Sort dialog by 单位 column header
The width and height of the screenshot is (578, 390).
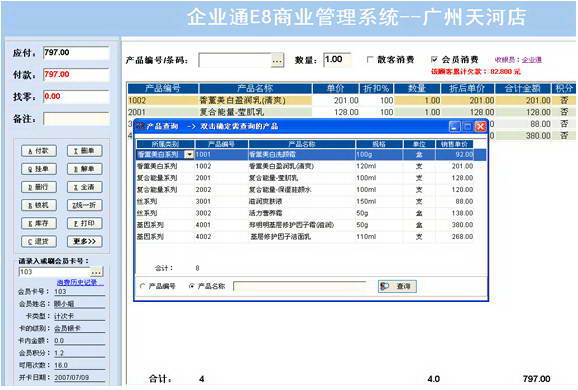click(419, 144)
